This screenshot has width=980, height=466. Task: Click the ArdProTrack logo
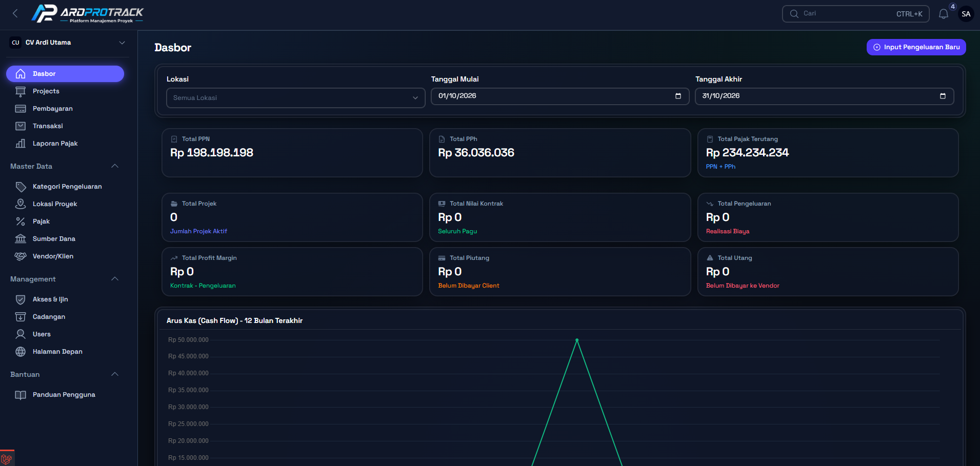(x=87, y=13)
